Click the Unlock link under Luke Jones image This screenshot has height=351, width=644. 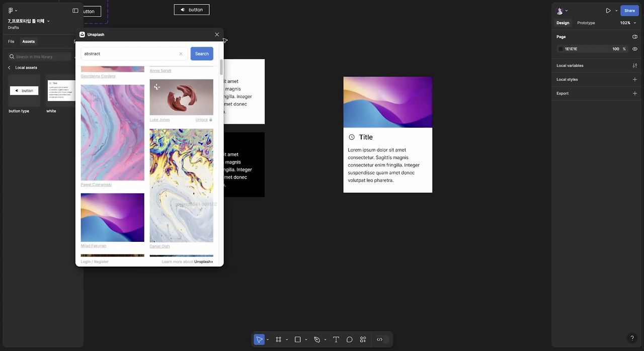(202, 120)
